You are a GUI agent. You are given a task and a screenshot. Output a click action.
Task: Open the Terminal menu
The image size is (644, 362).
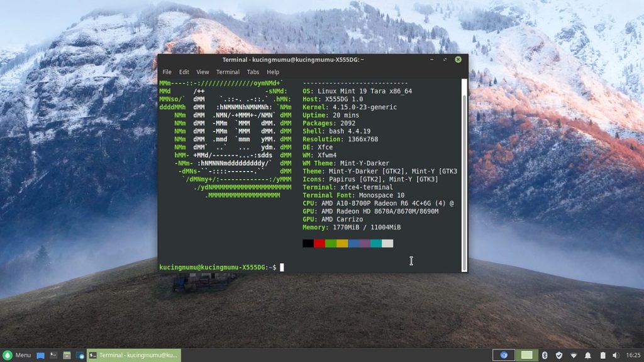[228, 72]
